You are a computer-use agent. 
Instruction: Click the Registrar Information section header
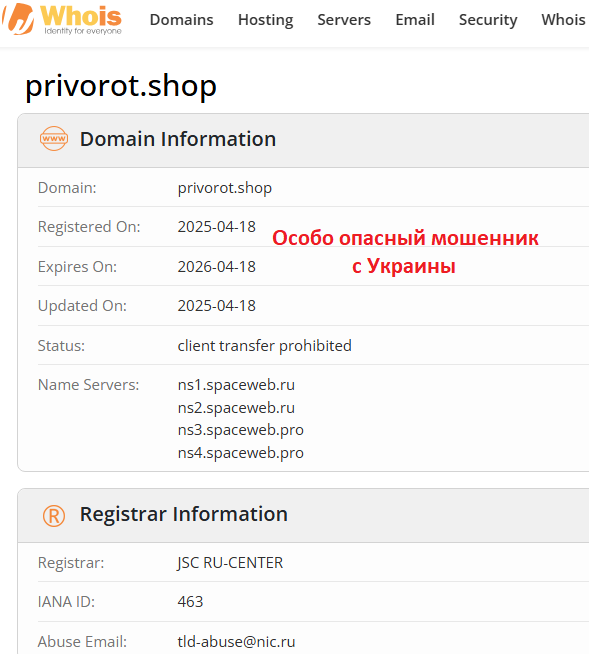coord(184,514)
